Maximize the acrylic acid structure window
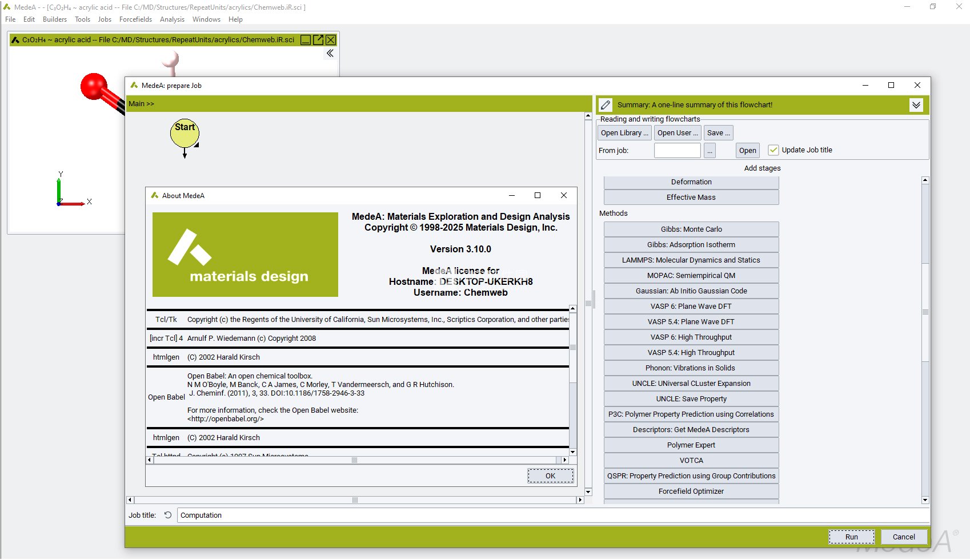970x560 pixels. [318, 40]
